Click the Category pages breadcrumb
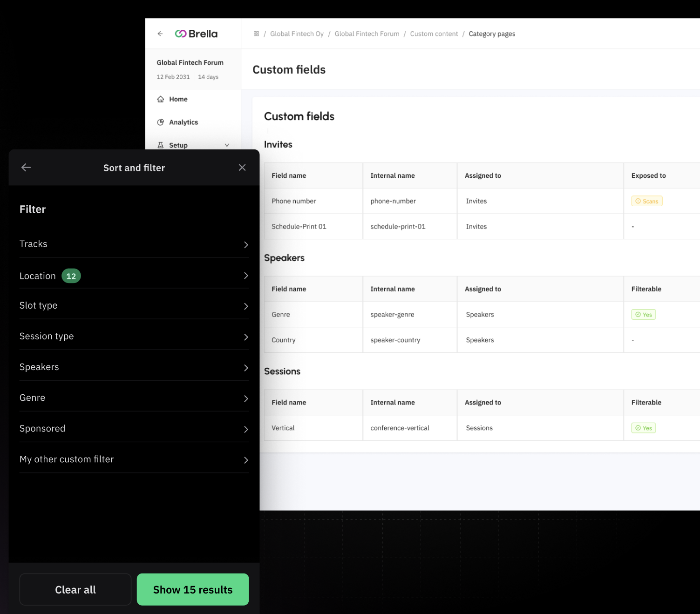This screenshot has height=614, width=700. click(492, 34)
